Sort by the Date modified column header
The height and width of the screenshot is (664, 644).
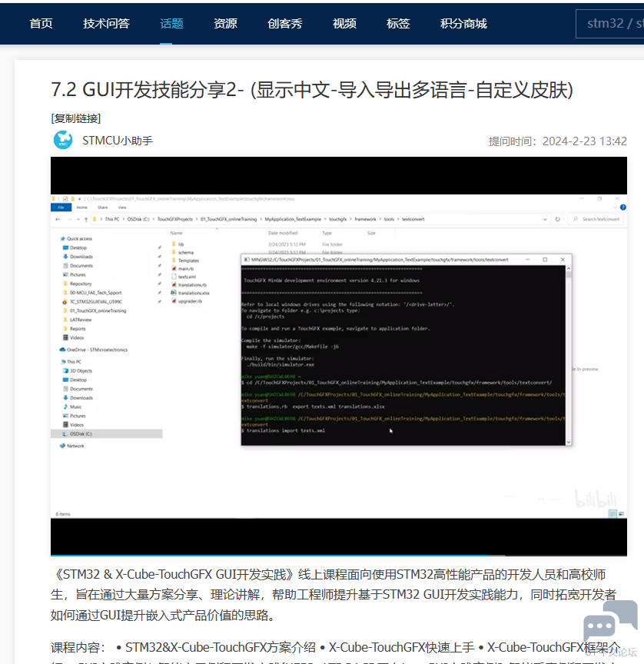[282, 234]
